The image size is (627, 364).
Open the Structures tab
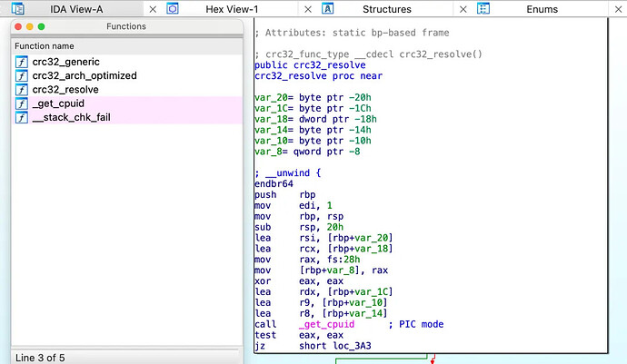pos(387,9)
